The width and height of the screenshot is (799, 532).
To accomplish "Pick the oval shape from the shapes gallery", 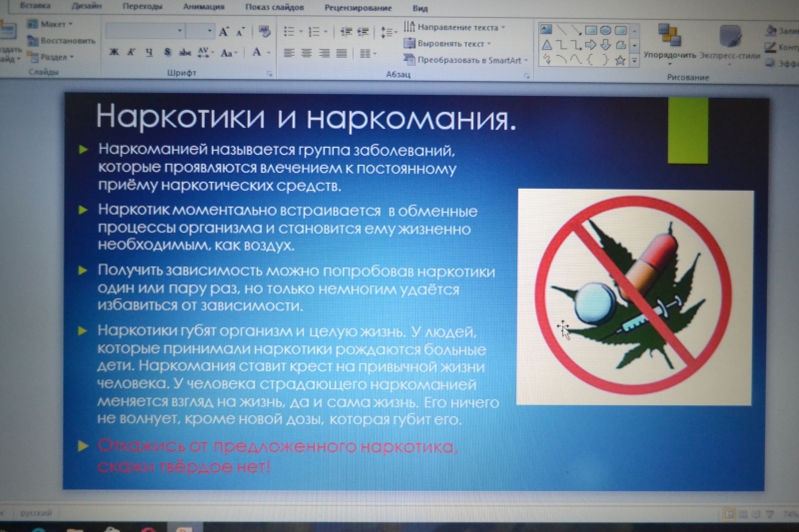I will 605,30.
